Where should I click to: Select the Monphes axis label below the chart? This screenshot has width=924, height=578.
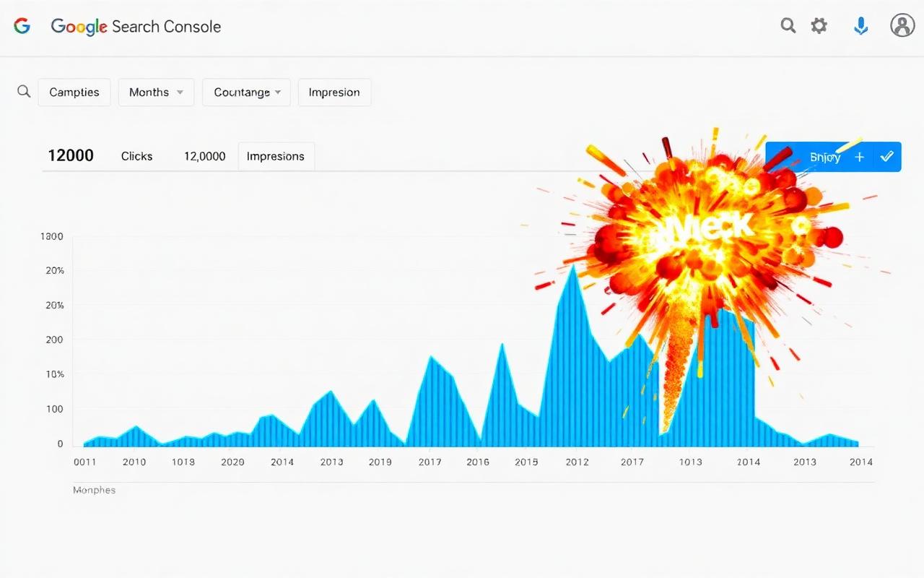94,490
